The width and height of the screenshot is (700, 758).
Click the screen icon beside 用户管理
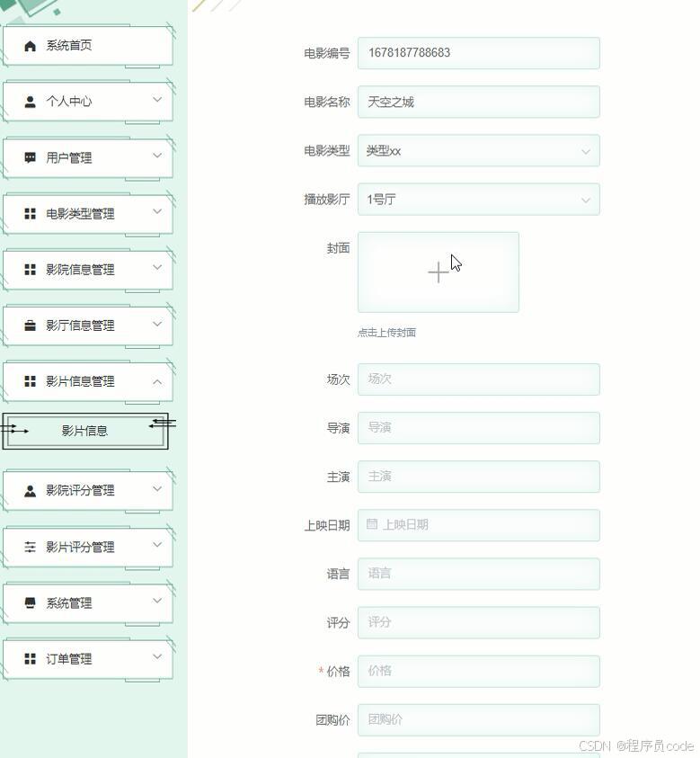click(x=28, y=156)
